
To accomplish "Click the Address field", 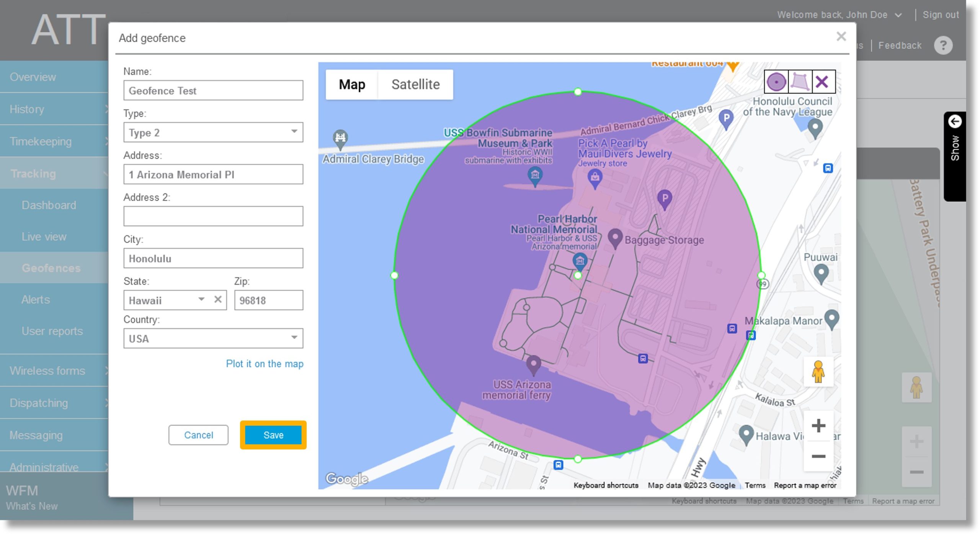I will (x=213, y=175).
